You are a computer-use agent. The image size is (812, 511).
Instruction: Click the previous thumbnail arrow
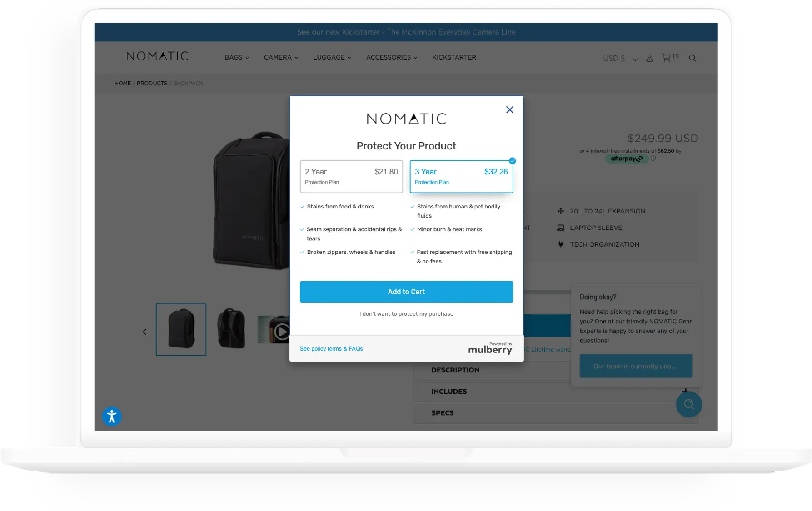[x=144, y=332]
